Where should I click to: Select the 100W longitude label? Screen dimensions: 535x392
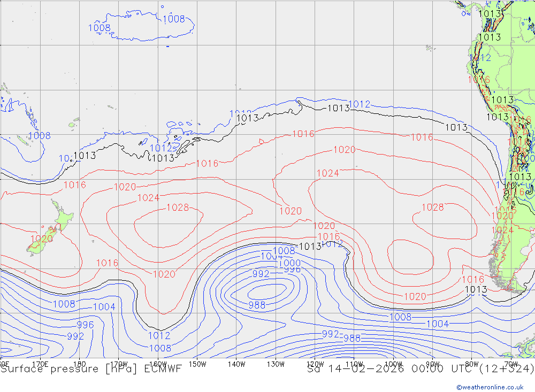coord(393,364)
